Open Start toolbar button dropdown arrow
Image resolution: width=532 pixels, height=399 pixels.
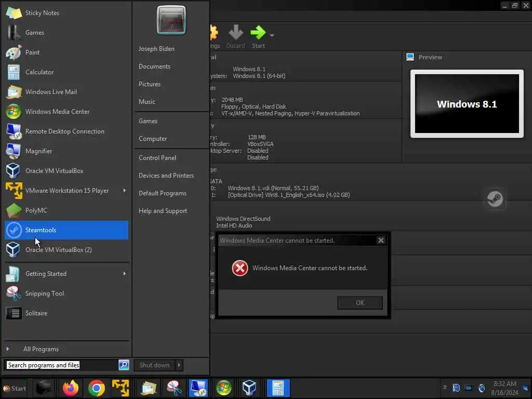coord(272,35)
